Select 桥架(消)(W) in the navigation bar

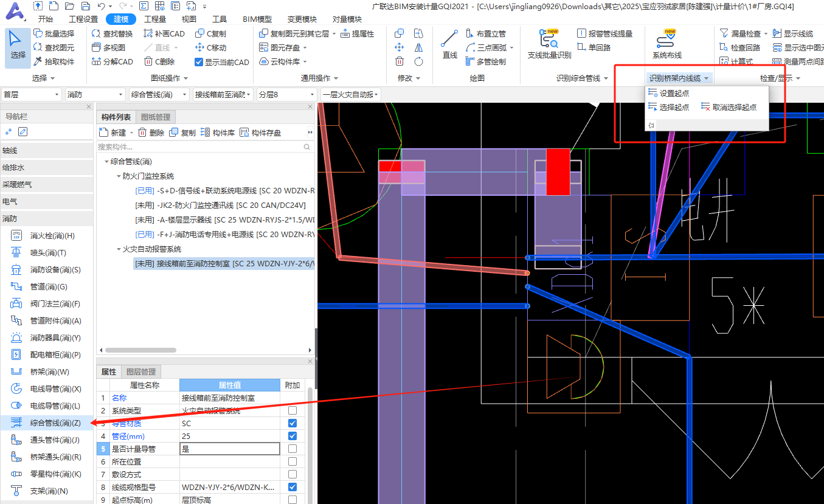click(47, 372)
